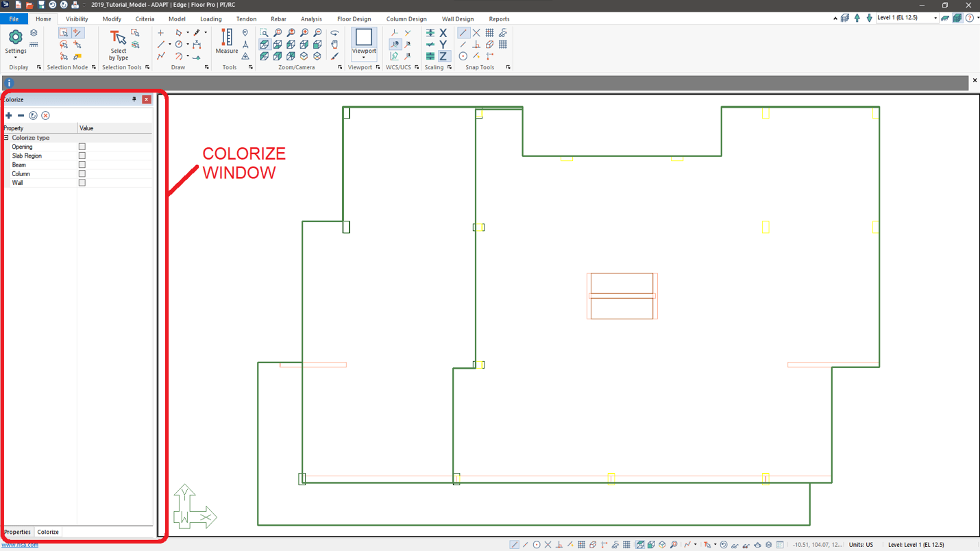Open the Tendon ribbon tab
Image resolution: width=980 pixels, height=551 pixels.
pos(246,19)
